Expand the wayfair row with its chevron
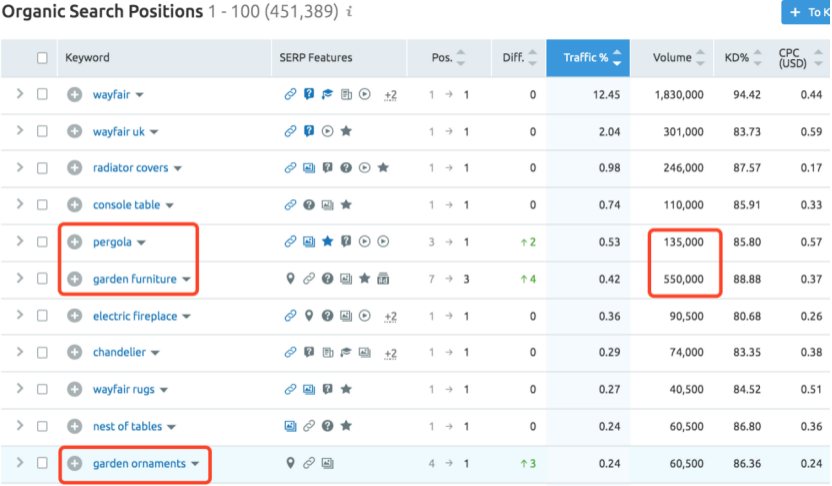This screenshot has width=832, height=486. [20, 94]
